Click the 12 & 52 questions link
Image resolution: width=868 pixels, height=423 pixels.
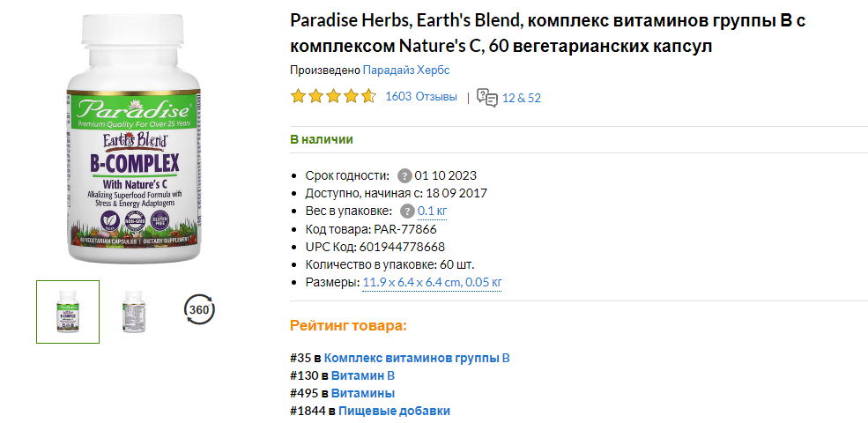[522, 98]
